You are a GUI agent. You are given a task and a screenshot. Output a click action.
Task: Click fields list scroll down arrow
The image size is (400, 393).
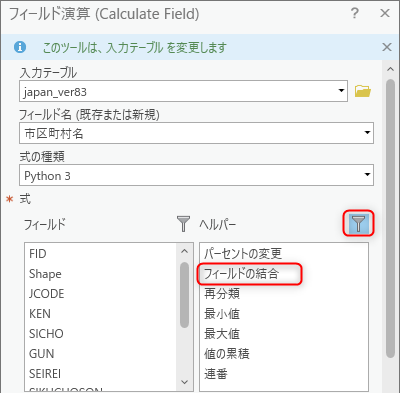coord(185,382)
